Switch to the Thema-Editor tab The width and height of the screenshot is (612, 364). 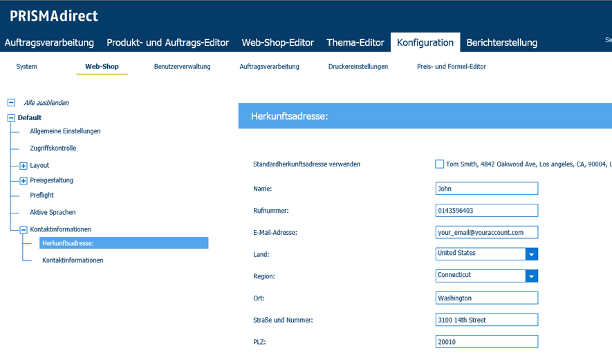pyautogui.click(x=355, y=43)
